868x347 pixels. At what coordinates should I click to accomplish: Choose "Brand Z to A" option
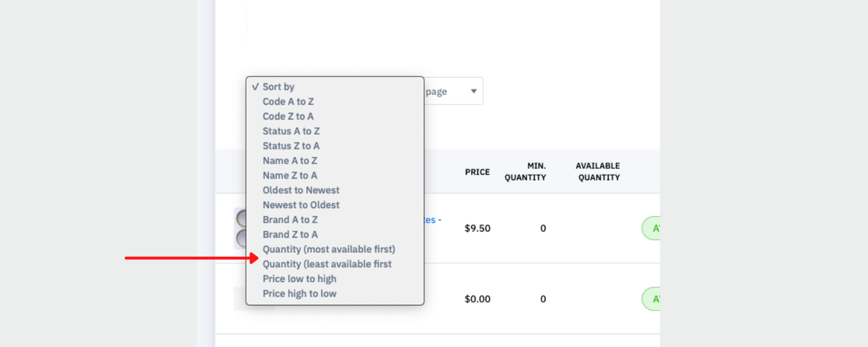click(x=290, y=234)
